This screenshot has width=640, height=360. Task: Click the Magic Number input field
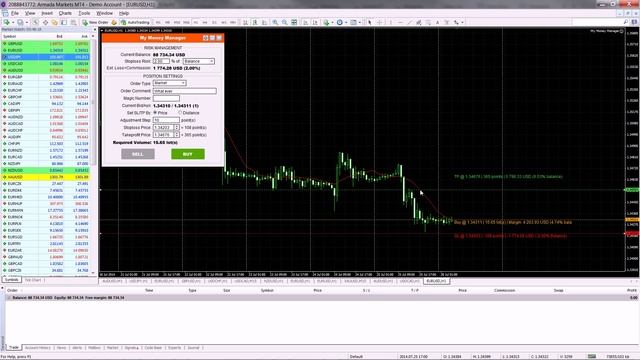coord(166,98)
